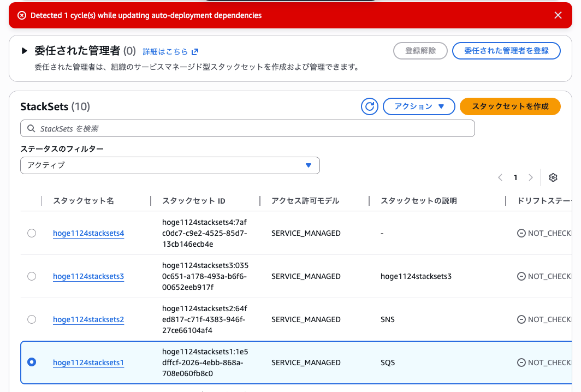This screenshot has width=581, height=392.
Task: Go to previous page arrow
Action: tap(500, 177)
